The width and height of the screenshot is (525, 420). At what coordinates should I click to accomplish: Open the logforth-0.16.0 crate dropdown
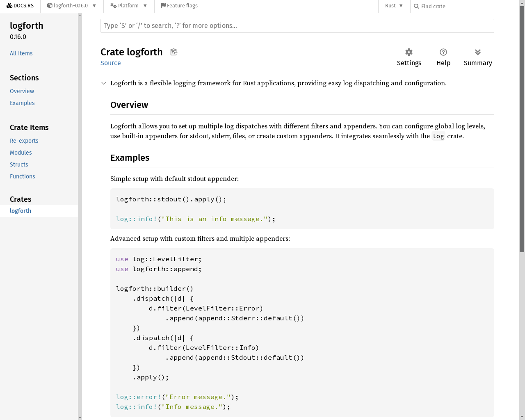72,6
